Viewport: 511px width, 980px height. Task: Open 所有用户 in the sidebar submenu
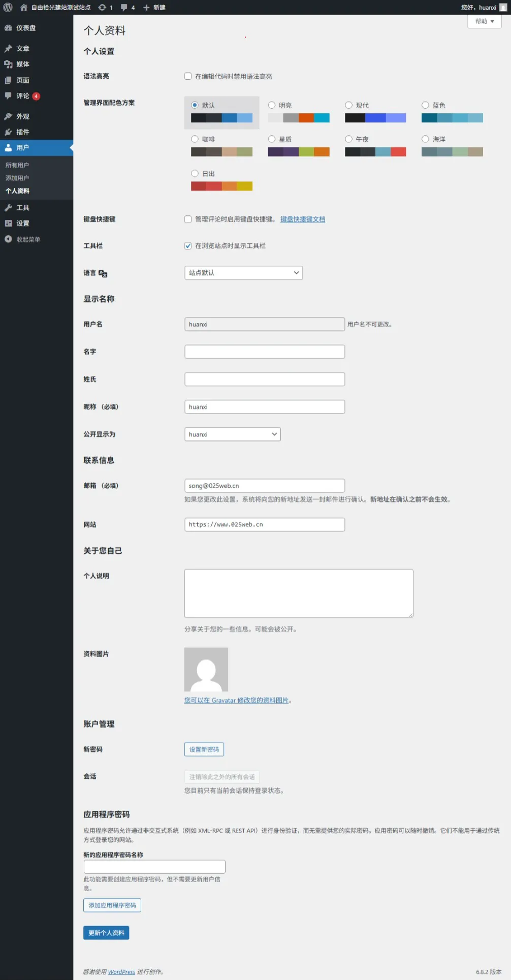[x=17, y=165]
